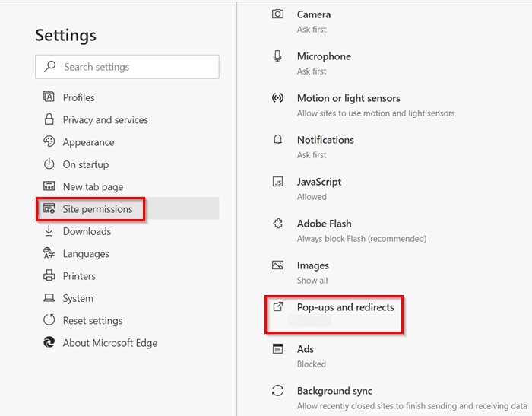Click the Profiles icon in sidebar
This screenshot has width=532, height=416.
click(49, 97)
